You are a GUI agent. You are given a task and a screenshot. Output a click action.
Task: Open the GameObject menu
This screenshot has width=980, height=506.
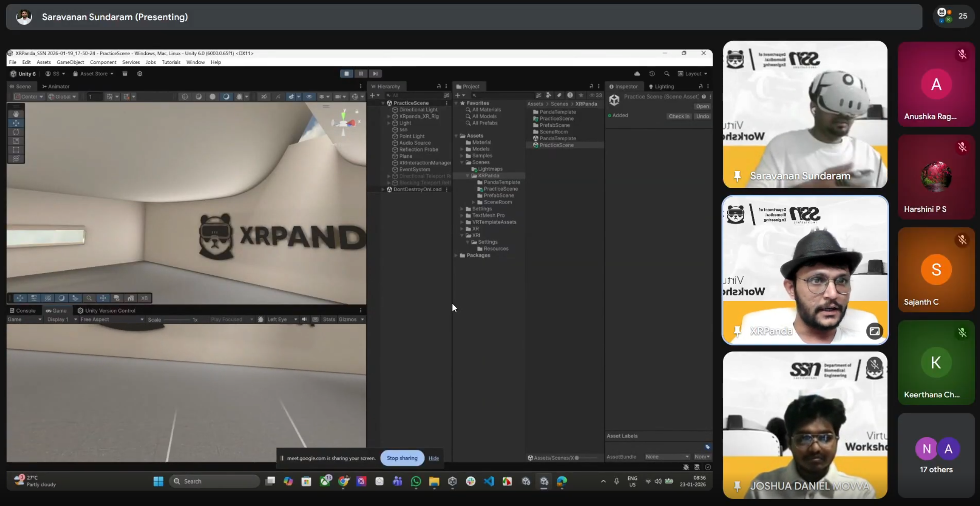pyautogui.click(x=70, y=62)
